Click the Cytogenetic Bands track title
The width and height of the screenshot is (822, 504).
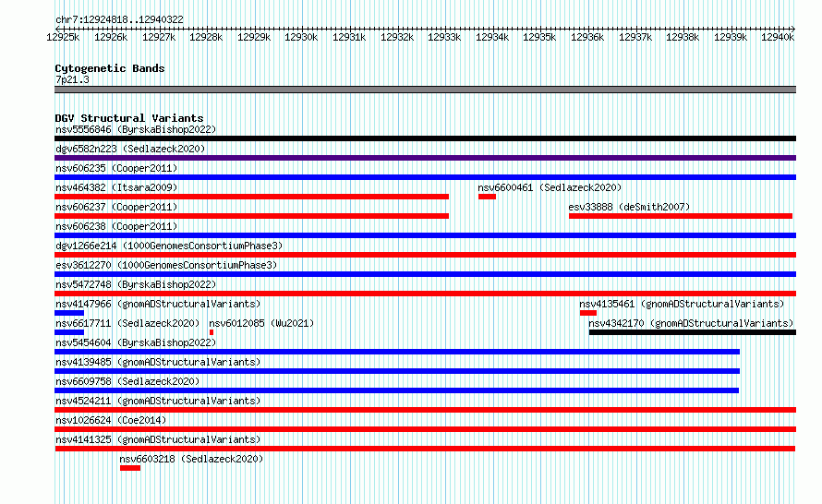click(110, 68)
